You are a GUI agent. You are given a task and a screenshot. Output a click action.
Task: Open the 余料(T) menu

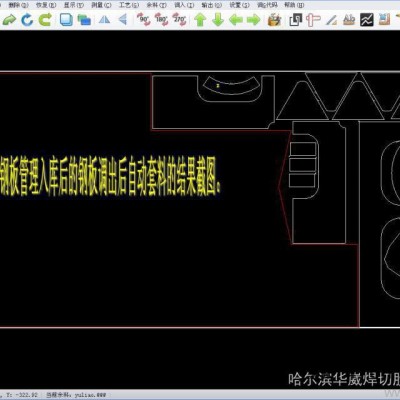click(x=156, y=5)
